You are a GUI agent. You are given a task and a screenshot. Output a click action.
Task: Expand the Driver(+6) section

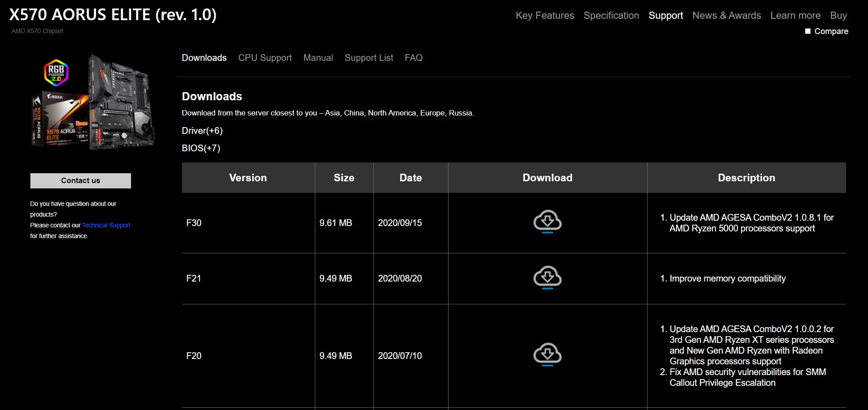(202, 131)
